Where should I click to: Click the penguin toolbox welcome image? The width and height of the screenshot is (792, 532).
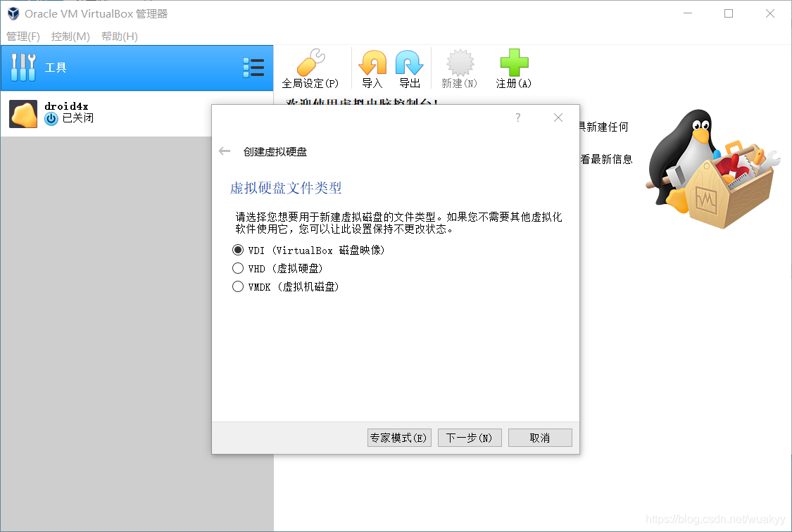click(x=713, y=169)
